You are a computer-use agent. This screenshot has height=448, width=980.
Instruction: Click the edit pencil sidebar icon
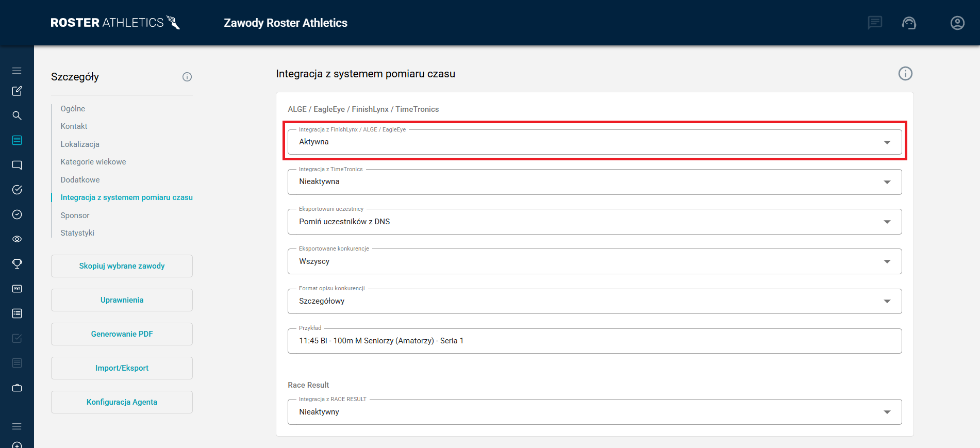click(17, 91)
